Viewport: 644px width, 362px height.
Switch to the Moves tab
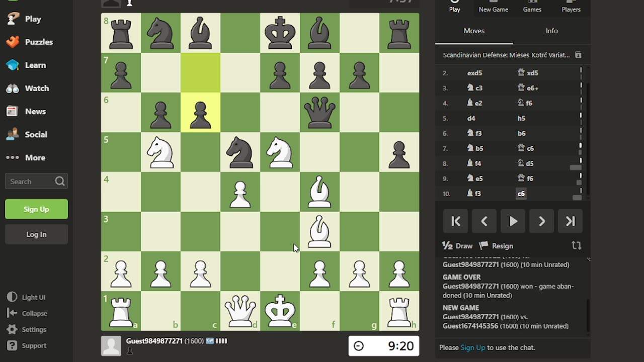(x=474, y=31)
